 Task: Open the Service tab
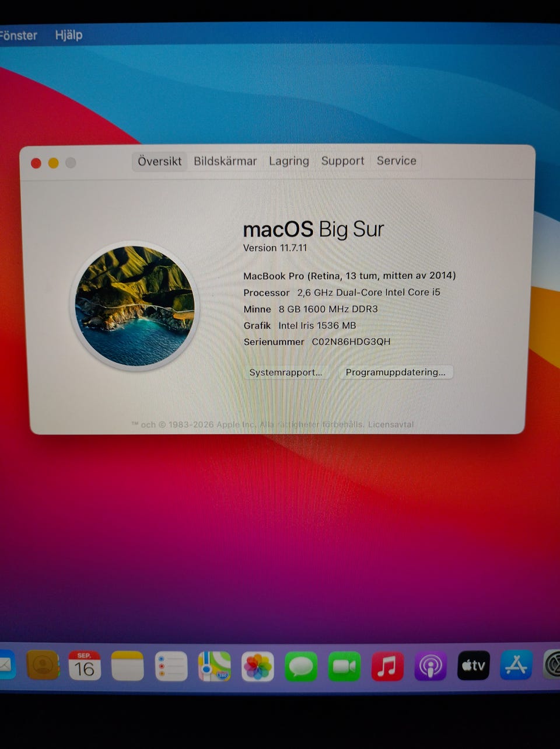tap(397, 161)
